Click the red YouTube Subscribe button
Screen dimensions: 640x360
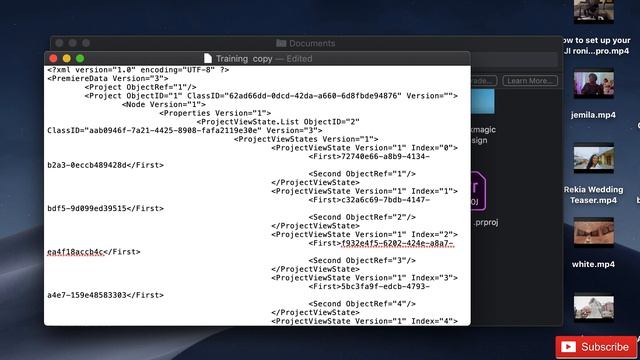point(596,347)
